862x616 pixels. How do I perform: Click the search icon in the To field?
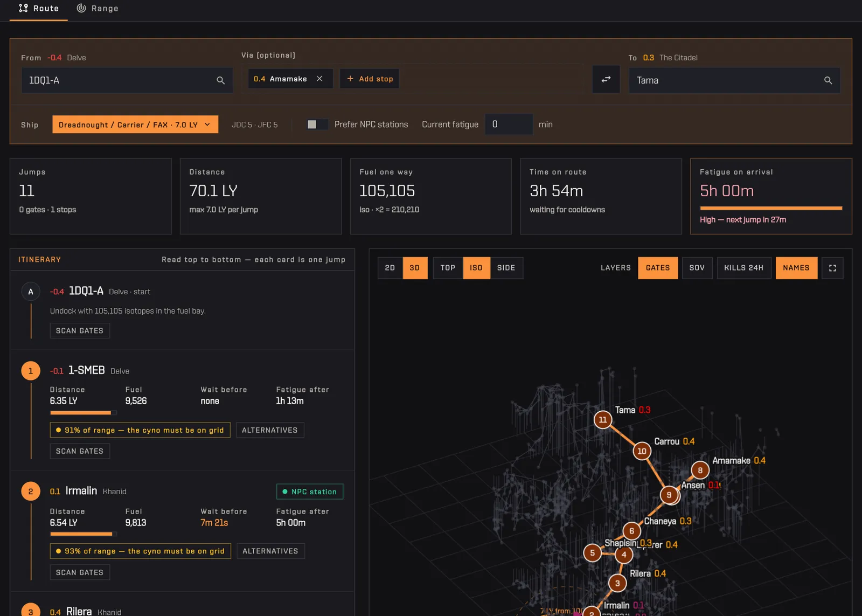pyautogui.click(x=828, y=80)
